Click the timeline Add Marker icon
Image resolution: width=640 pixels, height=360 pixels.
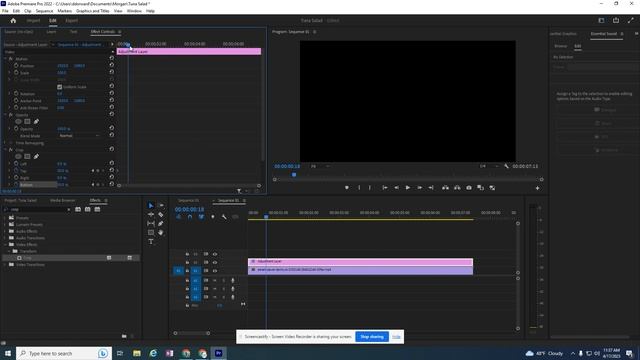coord(213,217)
